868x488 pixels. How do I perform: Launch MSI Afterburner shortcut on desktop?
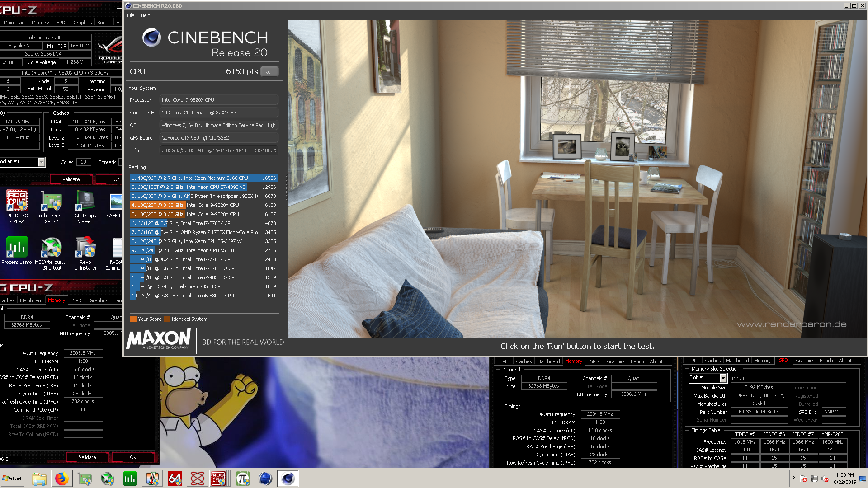[x=51, y=253]
